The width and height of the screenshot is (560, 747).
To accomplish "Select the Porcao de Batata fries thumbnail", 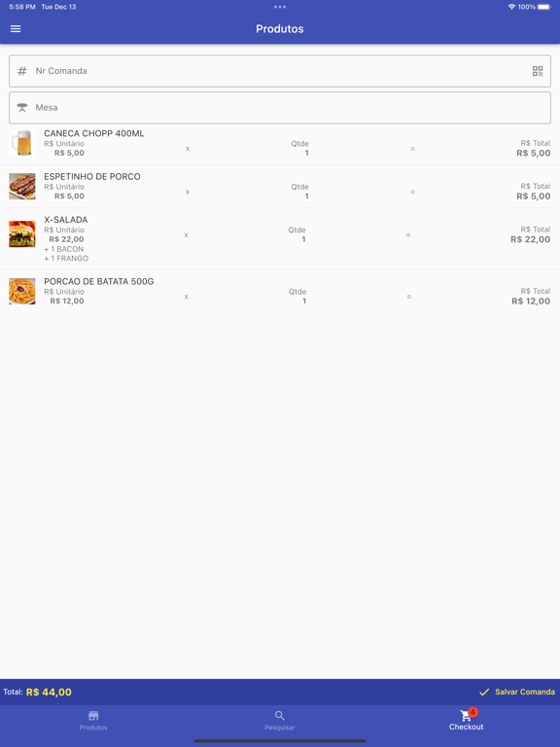I will pos(22,291).
